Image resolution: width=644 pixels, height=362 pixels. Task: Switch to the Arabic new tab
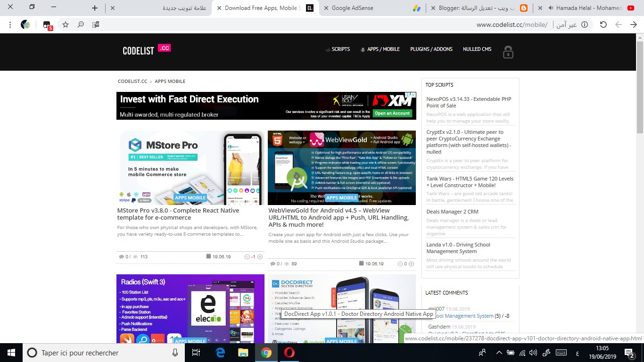(x=158, y=8)
